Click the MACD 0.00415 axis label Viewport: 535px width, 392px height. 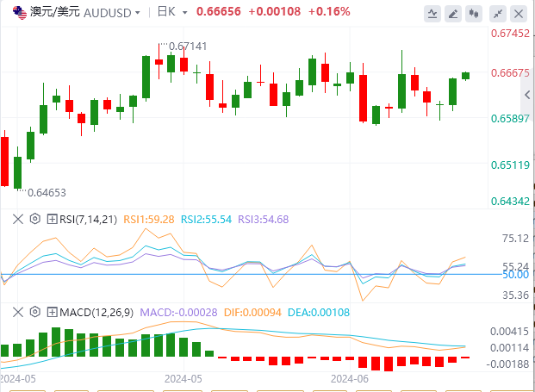click(x=509, y=332)
